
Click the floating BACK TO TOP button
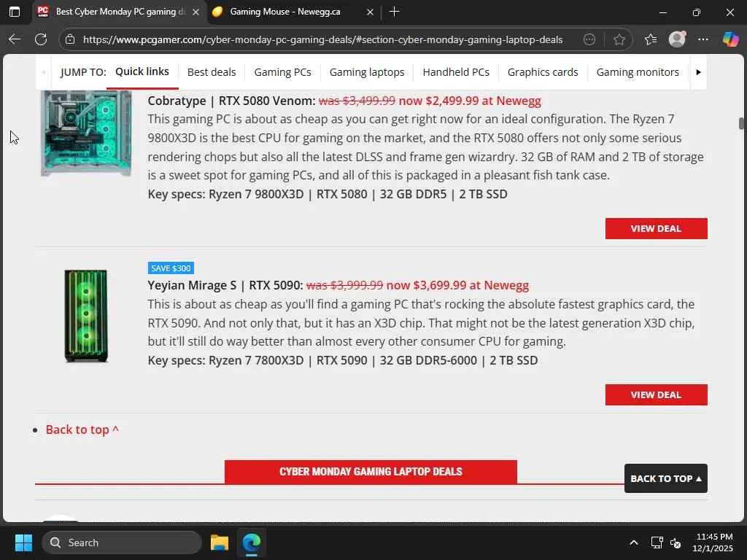665,478
